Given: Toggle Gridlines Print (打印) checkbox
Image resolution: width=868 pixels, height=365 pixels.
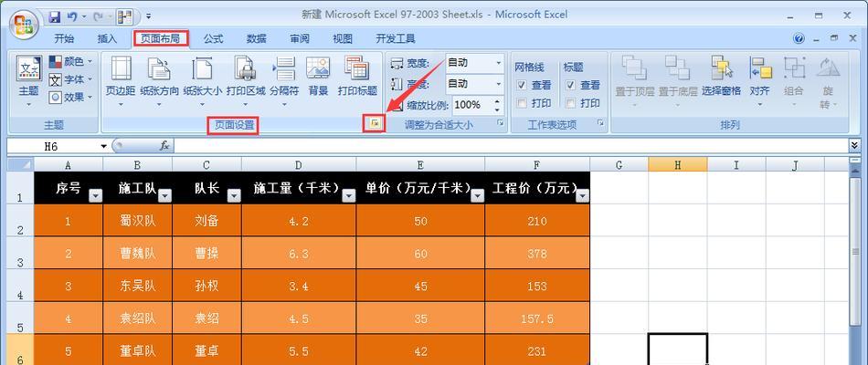Looking at the screenshot, I should coord(522,103).
